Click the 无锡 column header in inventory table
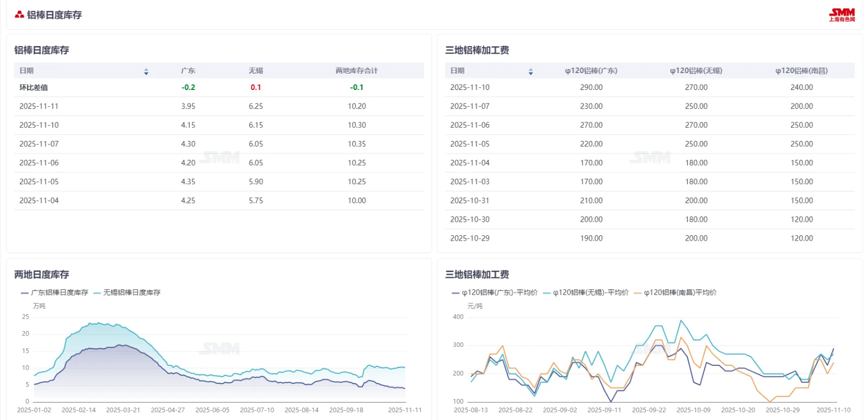This screenshot has width=868, height=420. point(256,71)
